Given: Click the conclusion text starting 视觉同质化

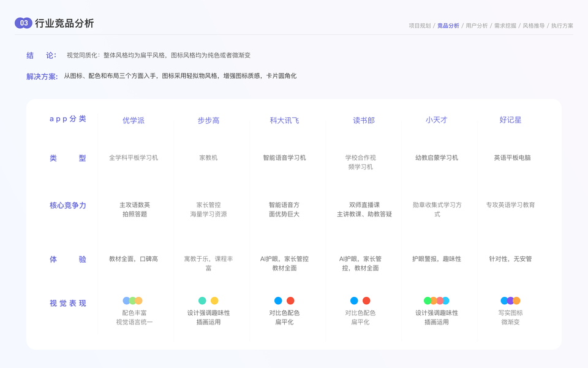Looking at the screenshot, I should click(159, 55).
